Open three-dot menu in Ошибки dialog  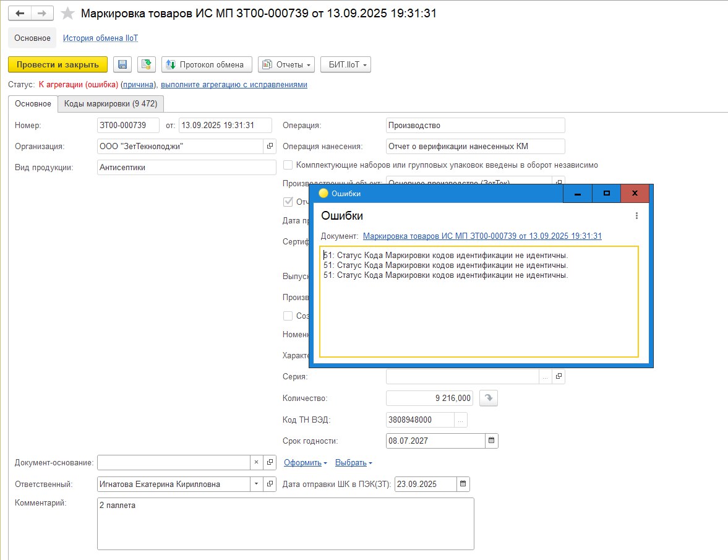pos(636,216)
